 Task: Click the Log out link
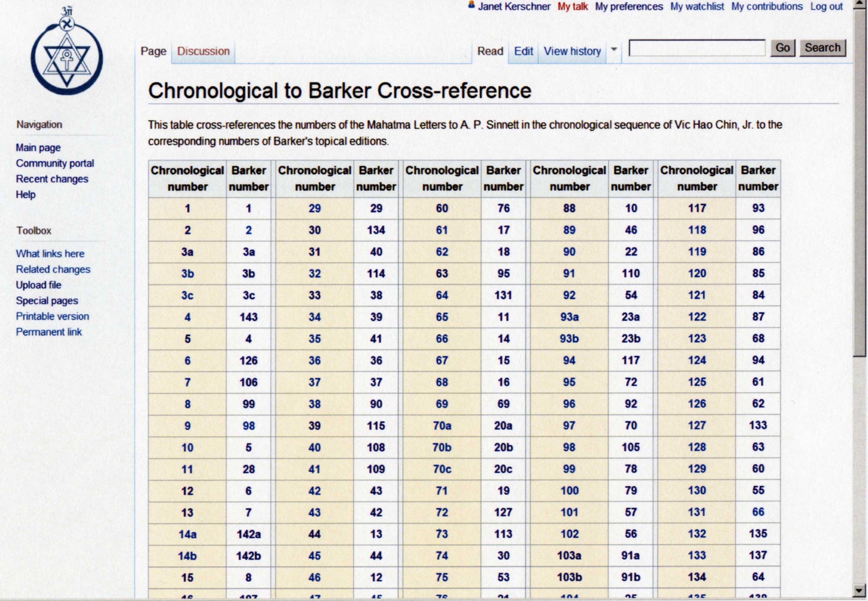[x=827, y=7]
